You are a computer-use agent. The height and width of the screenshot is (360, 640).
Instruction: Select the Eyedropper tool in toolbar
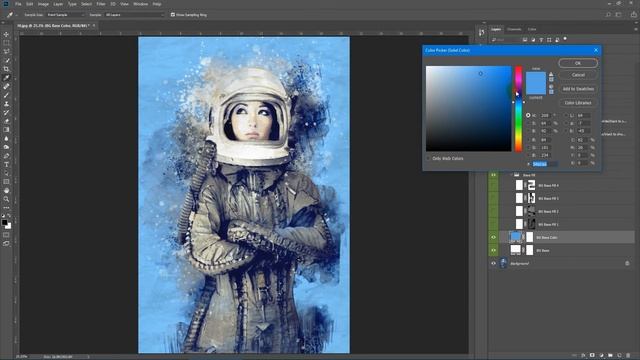[6, 78]
